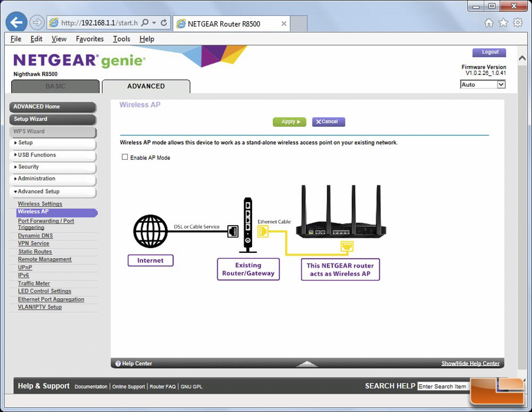Open ADVANCED Home

53,107
